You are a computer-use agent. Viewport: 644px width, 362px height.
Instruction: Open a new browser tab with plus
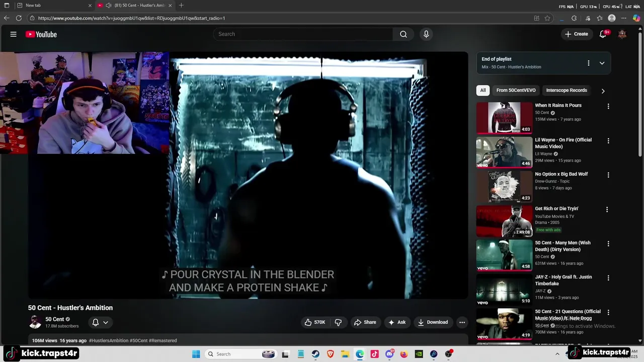click(x=181, y=6)
